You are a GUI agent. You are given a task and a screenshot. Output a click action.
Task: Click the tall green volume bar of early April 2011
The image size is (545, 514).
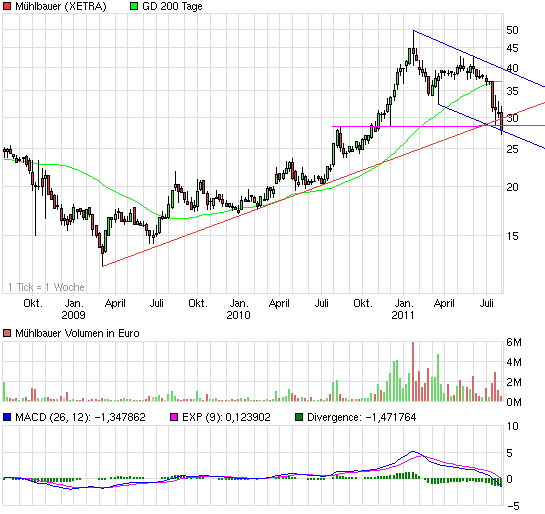click(438, 378)
